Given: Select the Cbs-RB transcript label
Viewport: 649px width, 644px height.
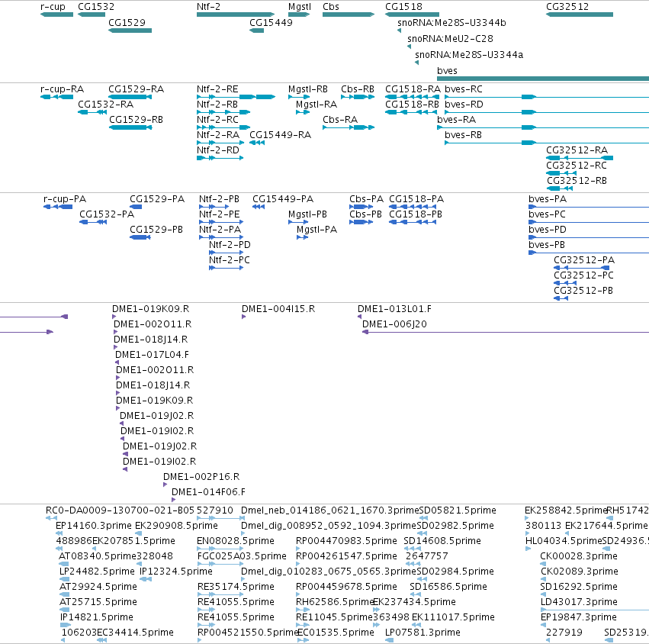Looking at the screenshot, I should pyautogui.click(x=358, y=89).
